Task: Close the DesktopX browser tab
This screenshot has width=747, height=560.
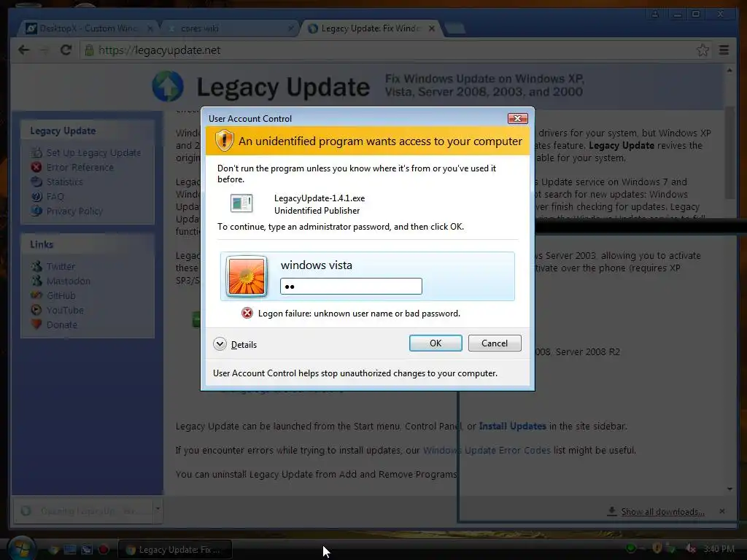Action: coord(150,28)
